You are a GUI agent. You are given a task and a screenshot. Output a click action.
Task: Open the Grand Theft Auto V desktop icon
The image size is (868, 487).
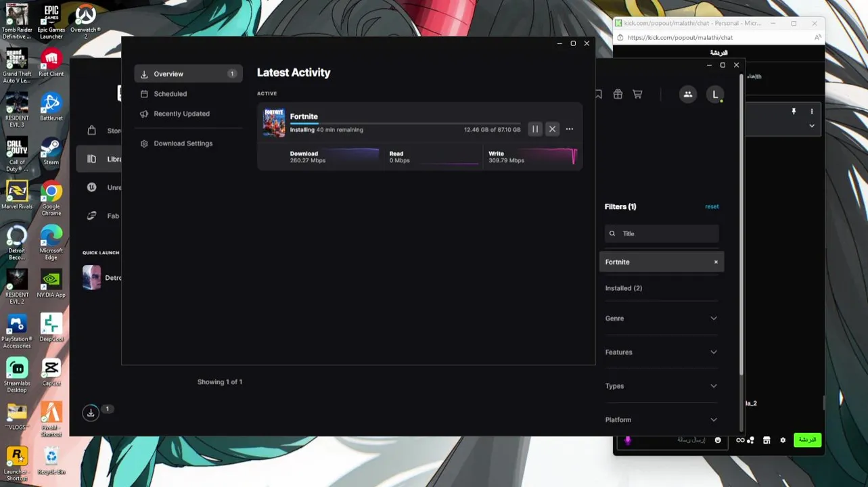pos(17,66)
